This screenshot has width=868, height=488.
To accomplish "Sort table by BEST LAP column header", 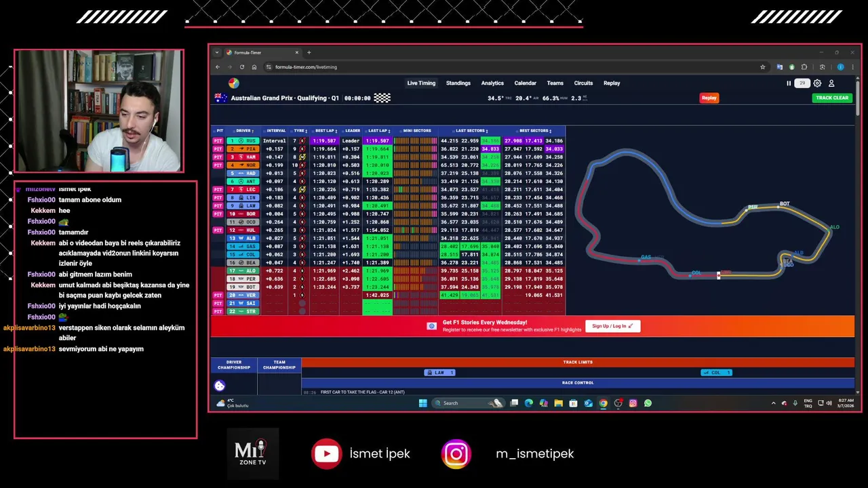I will tap(325, 131).
